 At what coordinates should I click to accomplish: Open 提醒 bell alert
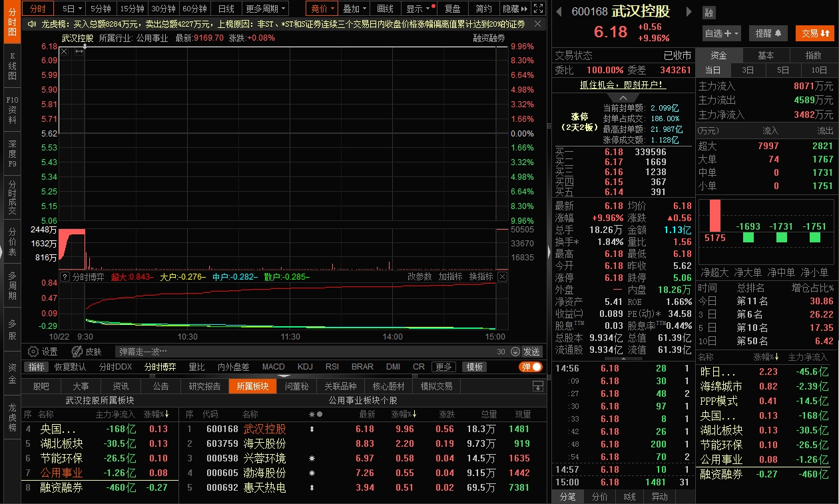pyautogui.click(x=768, y=33)
